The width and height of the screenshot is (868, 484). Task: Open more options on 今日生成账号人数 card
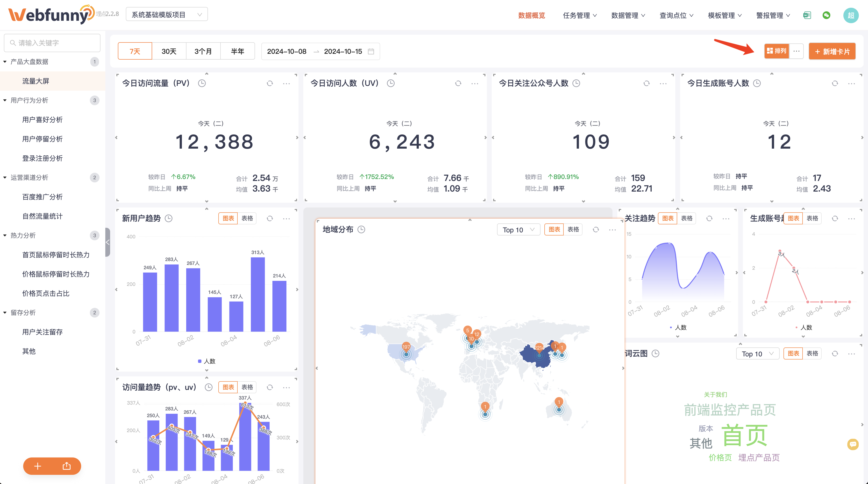tap(852, 83)
